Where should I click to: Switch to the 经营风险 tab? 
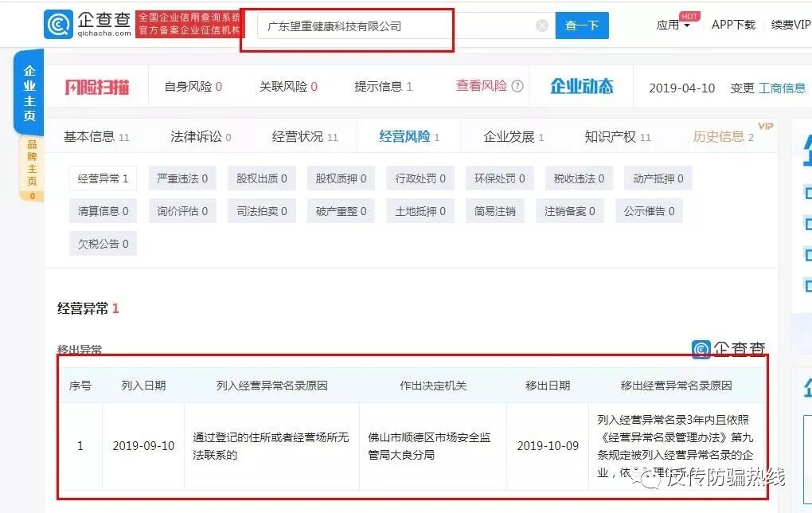[409, 137]
